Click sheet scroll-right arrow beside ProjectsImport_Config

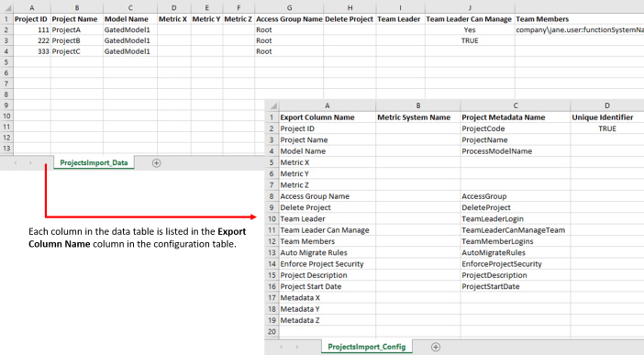click(296, 347)
